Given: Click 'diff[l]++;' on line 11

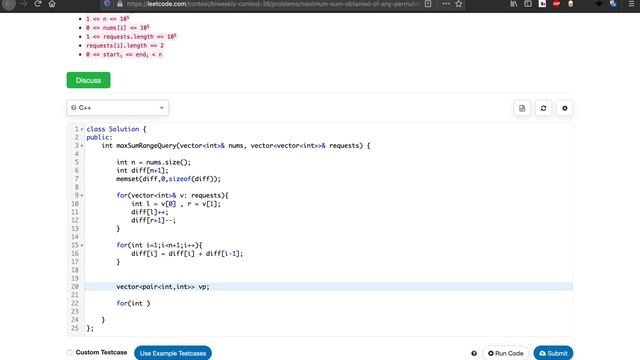Looking at the screenshot, I should point(149,212).
